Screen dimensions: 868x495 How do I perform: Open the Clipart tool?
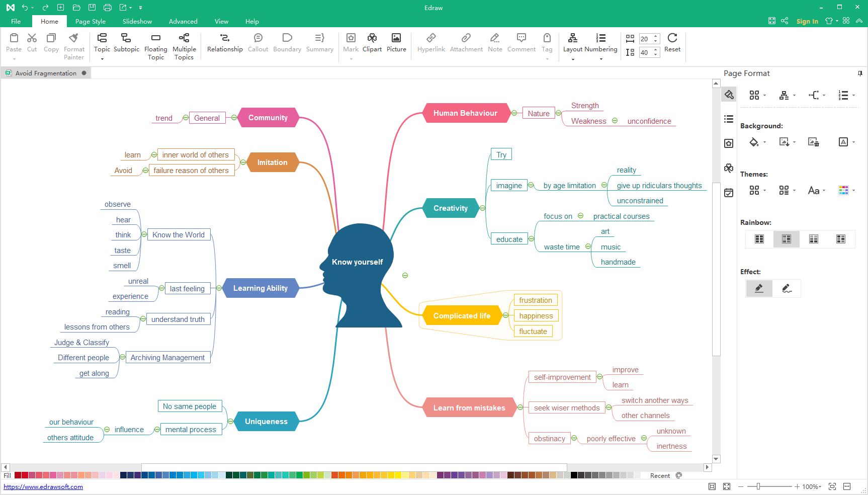(x=372, y=38)
